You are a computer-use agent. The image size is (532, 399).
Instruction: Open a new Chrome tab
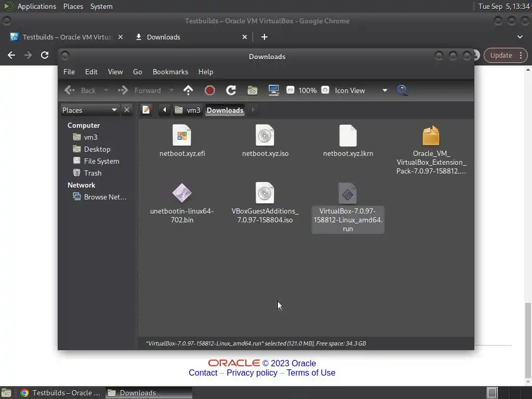(264, 37)
